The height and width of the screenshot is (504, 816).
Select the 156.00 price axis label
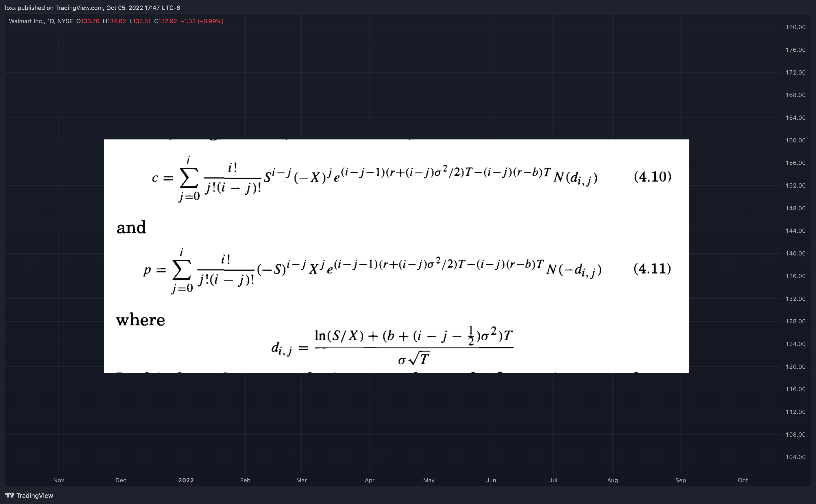pos(795,163)
